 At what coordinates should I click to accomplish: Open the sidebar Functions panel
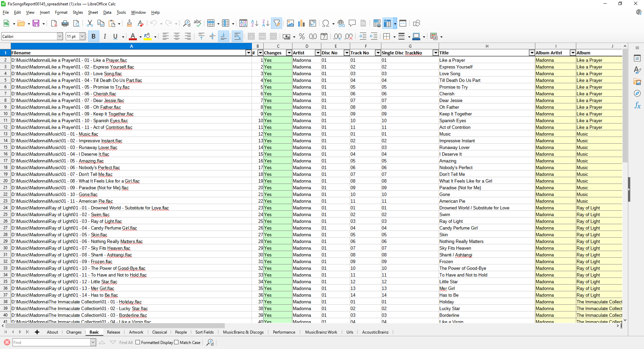[637, 105]
